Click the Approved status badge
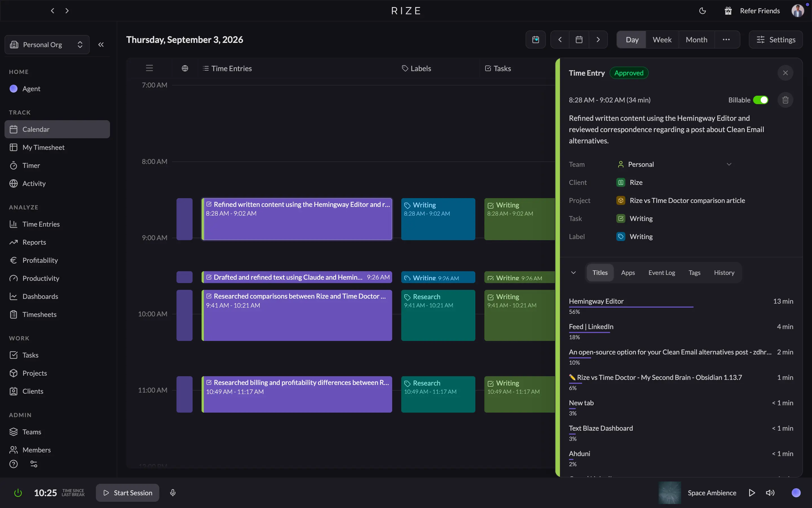Screen dimensions: 812x508 (629, 73)
